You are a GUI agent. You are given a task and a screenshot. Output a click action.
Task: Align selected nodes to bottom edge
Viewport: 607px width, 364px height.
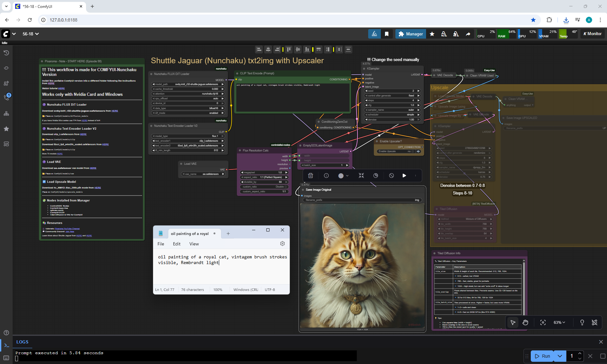[x=307, y=49]
